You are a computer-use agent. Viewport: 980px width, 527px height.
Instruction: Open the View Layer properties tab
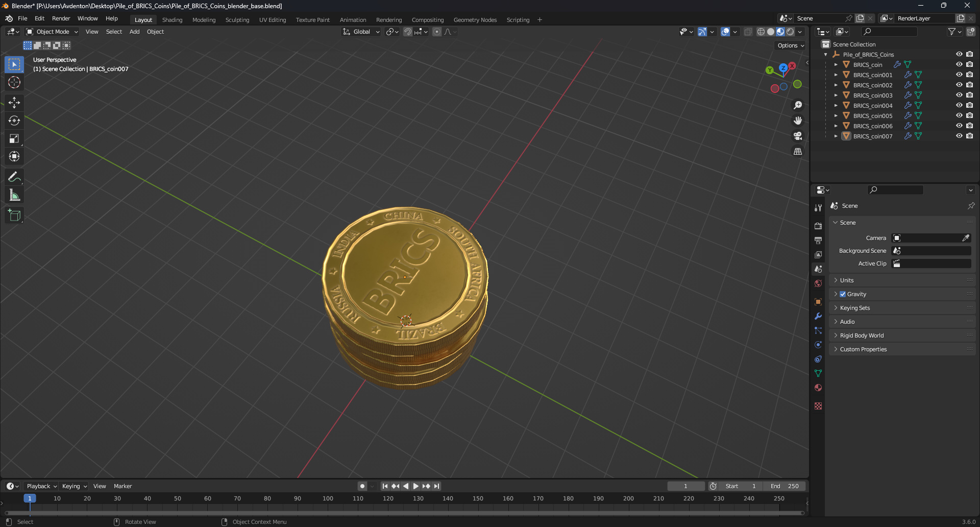(x=818, y=254)
